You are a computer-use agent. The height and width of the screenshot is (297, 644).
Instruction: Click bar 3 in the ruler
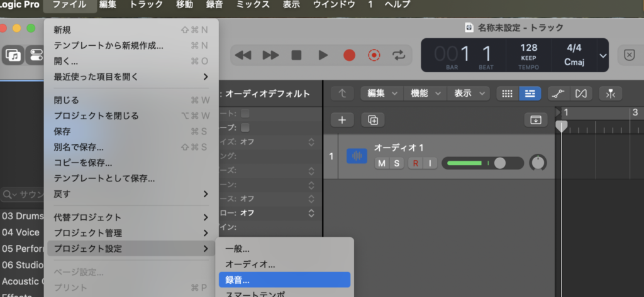click(635, 112)
